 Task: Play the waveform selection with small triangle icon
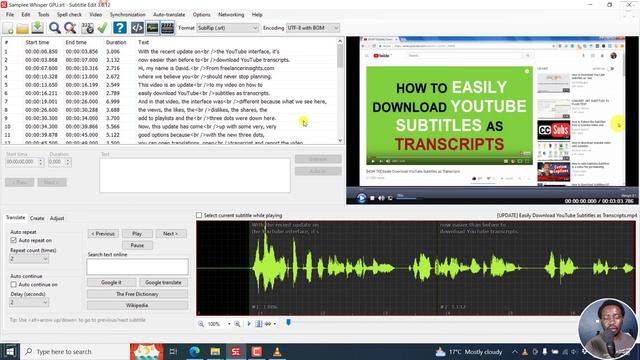(249, 324)
